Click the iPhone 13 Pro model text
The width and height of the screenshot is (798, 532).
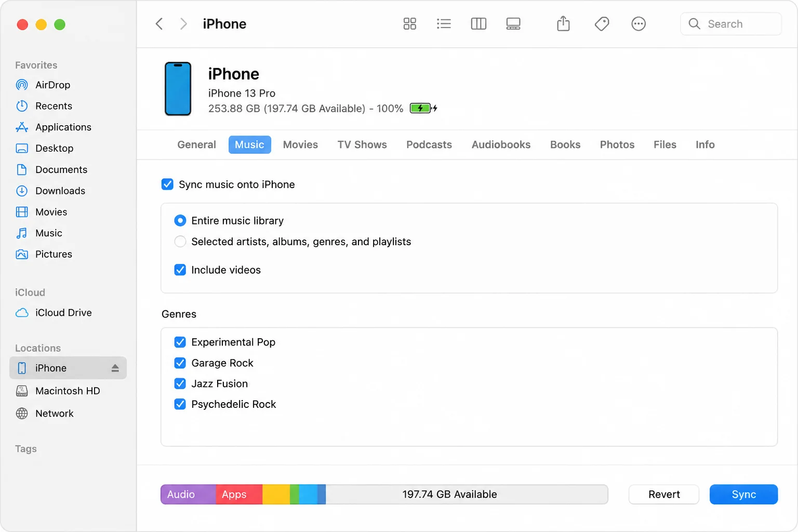(x=242, y=94)
